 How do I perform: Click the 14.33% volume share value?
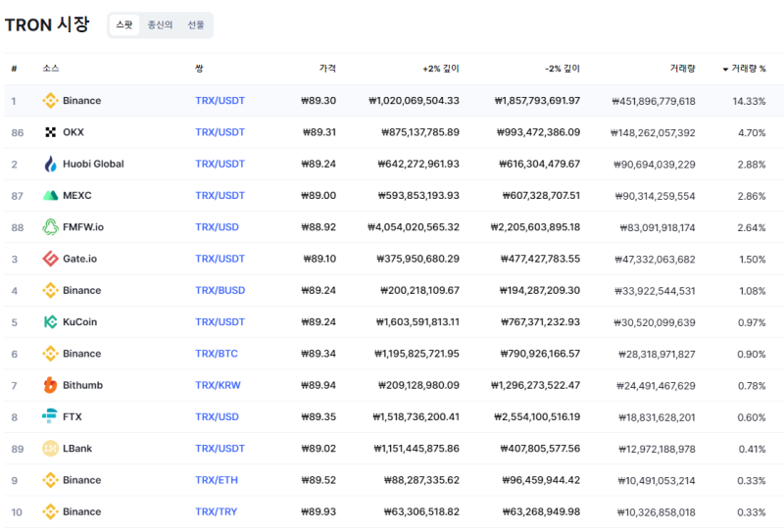click(749, 101)
